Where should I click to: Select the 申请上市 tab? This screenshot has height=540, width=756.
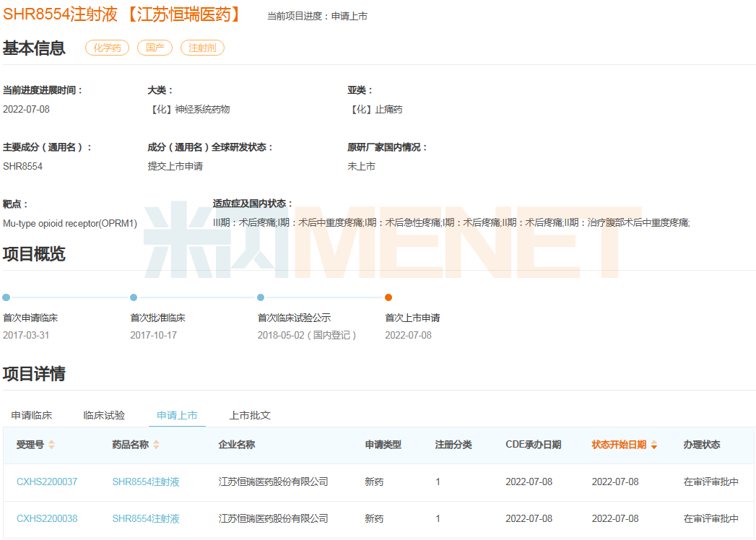point(177,415)
